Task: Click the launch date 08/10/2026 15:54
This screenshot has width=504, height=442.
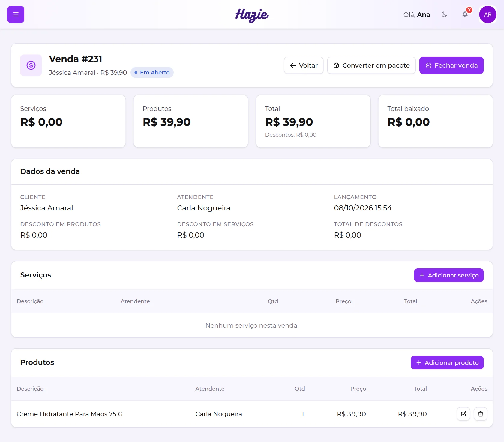Action: (363, 208)
